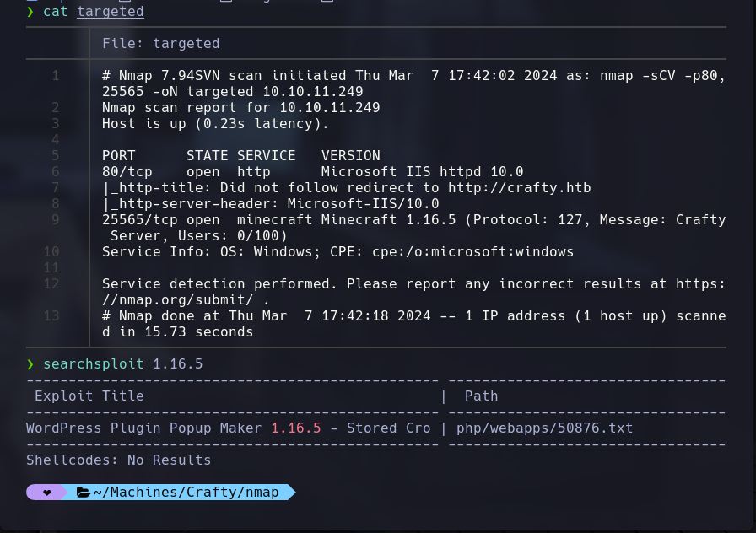The width and height of the screenshot is (756, 533).
Task: Select the 80/tcp port entry
Action: click(127, 172)
